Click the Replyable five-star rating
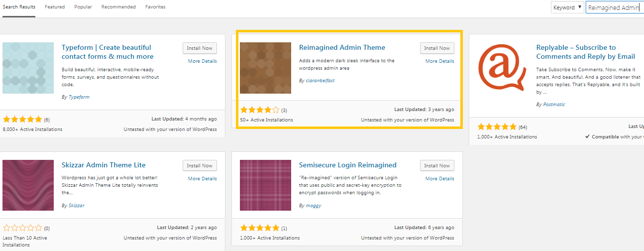 pyautogui.click(x=497, y=127)
